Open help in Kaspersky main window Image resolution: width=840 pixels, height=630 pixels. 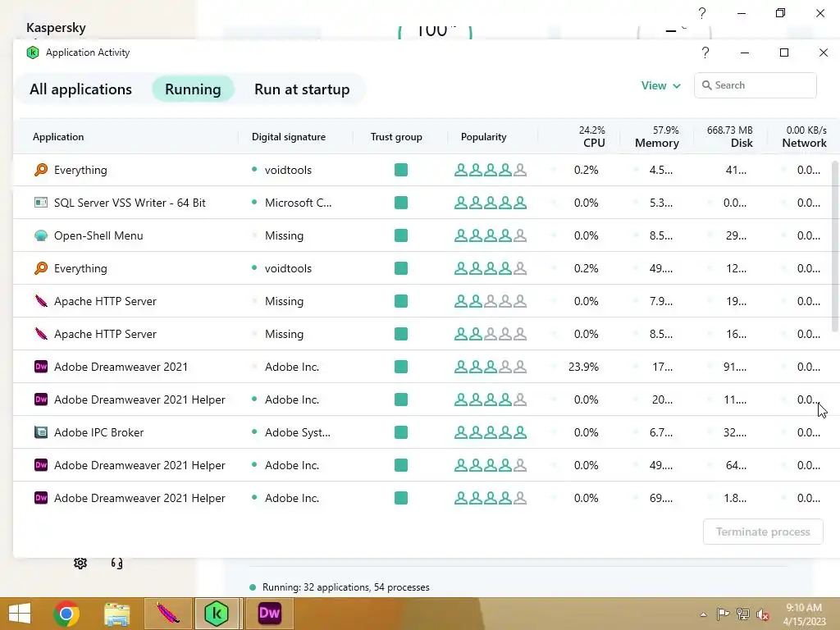coord(702,13)
